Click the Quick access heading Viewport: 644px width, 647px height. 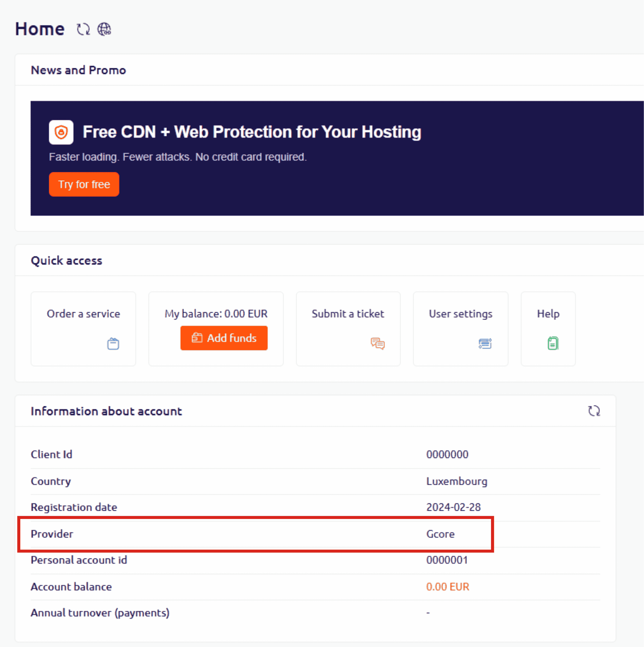tap(66, 260)
